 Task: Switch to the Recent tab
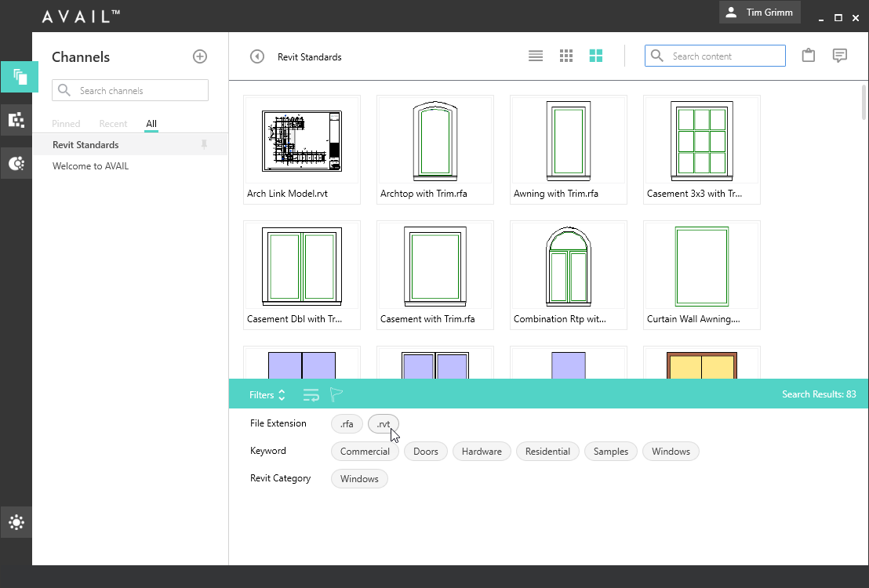pyautogui.click(x=112, y=123)
